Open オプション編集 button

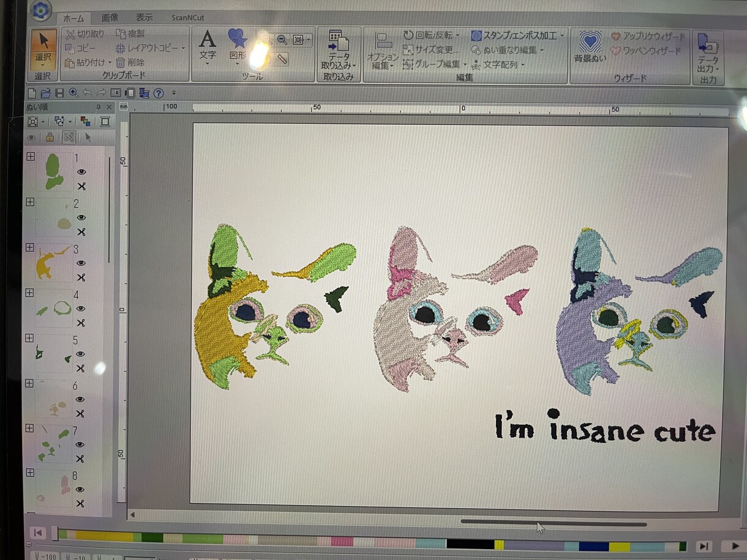click(383, 51)
